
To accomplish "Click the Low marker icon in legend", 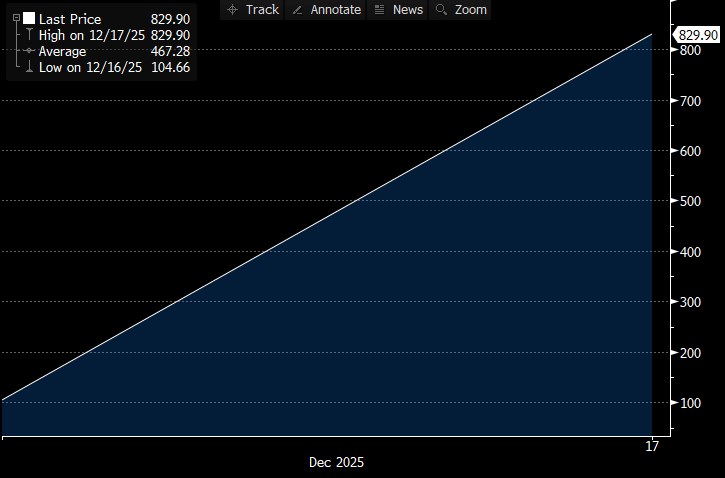I will (29, 67).
